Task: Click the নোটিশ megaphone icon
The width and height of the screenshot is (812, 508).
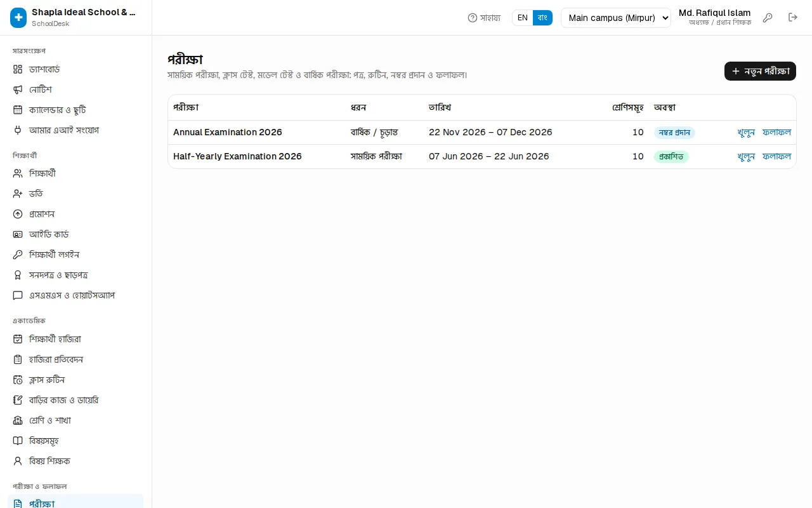Action: (18, 90)
